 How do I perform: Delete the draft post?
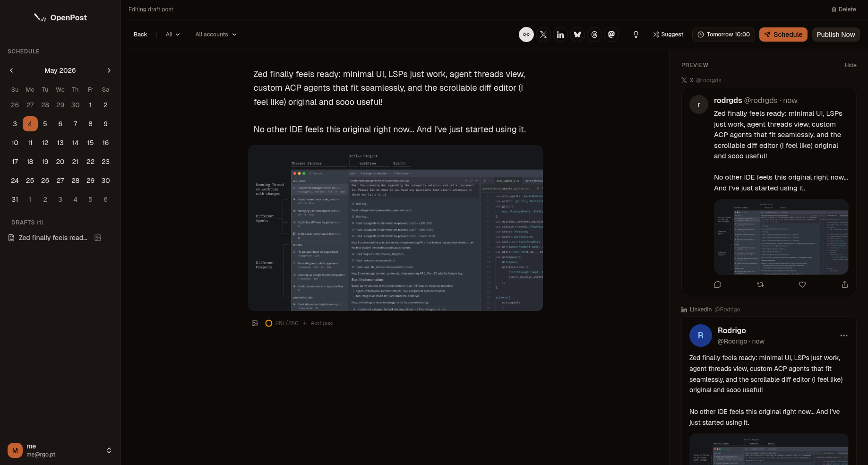[x=844, y=9]
